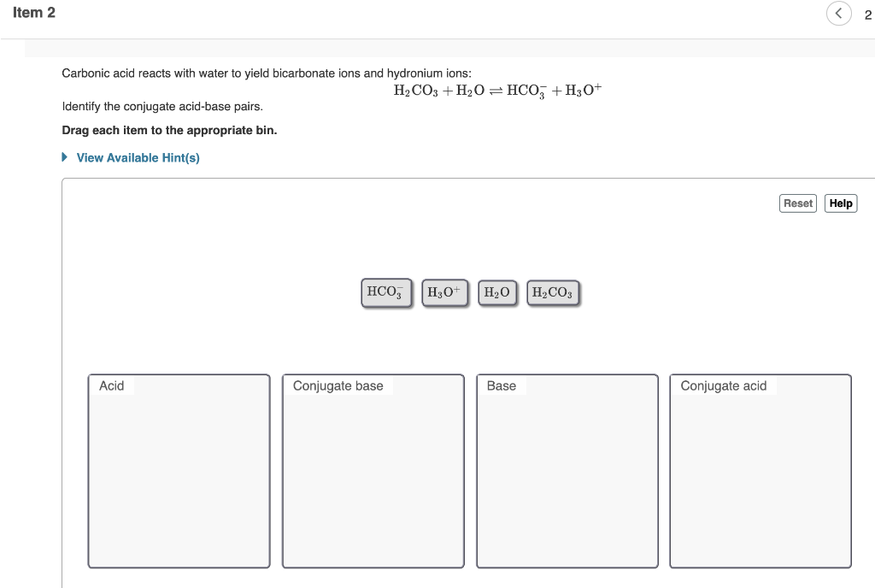Click the Reset button
Screen dimensions: 875x588
coord(797,203)
